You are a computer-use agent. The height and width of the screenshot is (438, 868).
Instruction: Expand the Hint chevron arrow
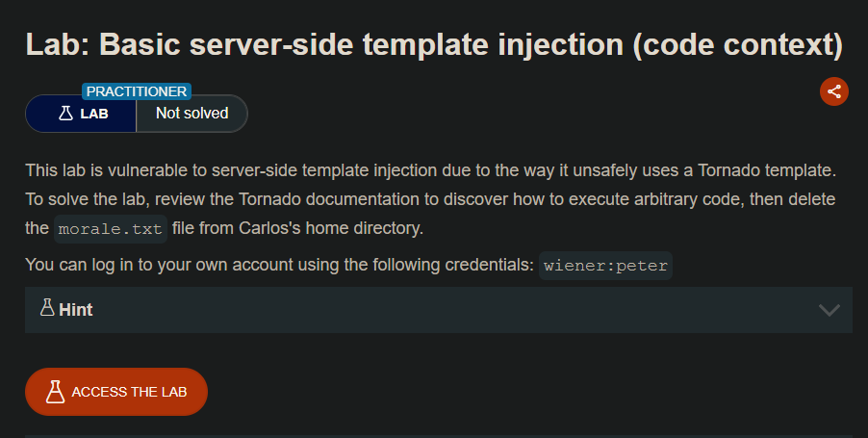pyautogui.click(x=829, y=310)
